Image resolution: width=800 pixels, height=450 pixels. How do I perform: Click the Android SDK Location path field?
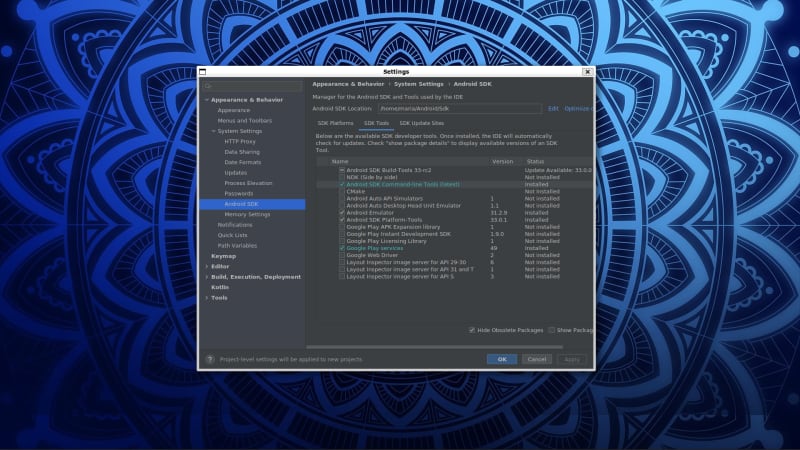click(x=460, y=109)
